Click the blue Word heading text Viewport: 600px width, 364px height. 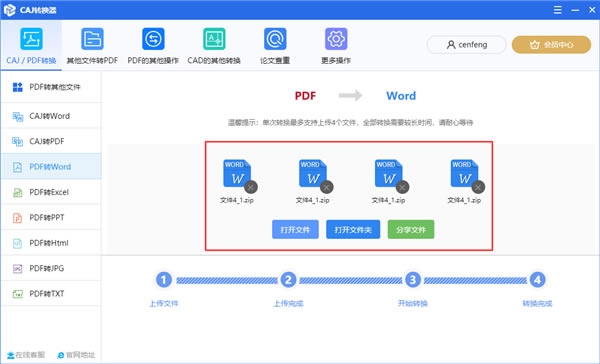(401, 96)
